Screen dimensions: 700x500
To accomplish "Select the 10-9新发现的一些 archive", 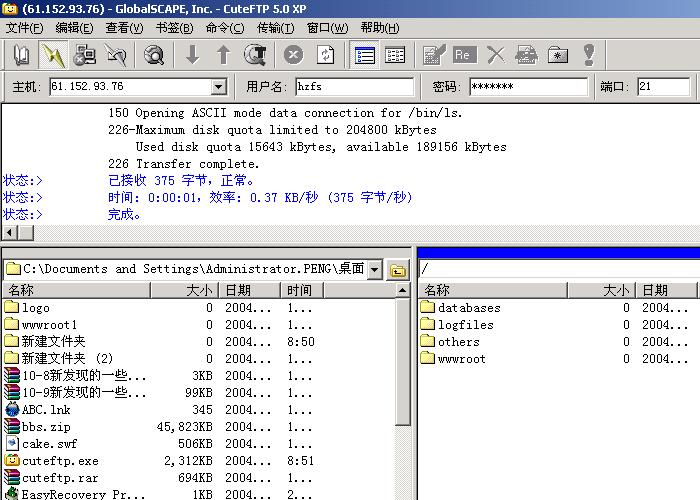I will pos(75,392).
